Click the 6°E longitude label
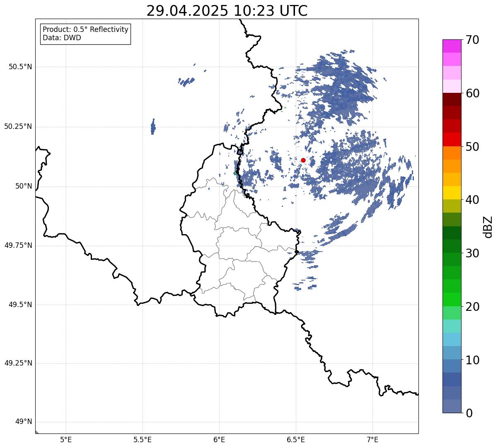This screenshot has height=448, width=498. pos(219,440)
